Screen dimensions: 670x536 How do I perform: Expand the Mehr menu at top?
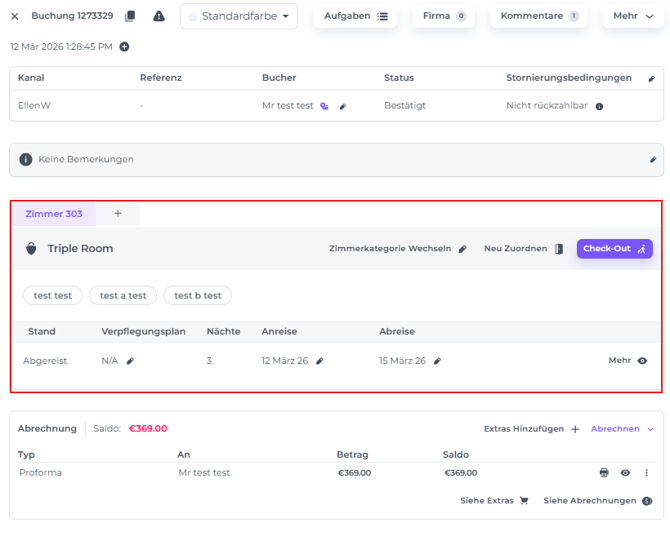[633, 16]
